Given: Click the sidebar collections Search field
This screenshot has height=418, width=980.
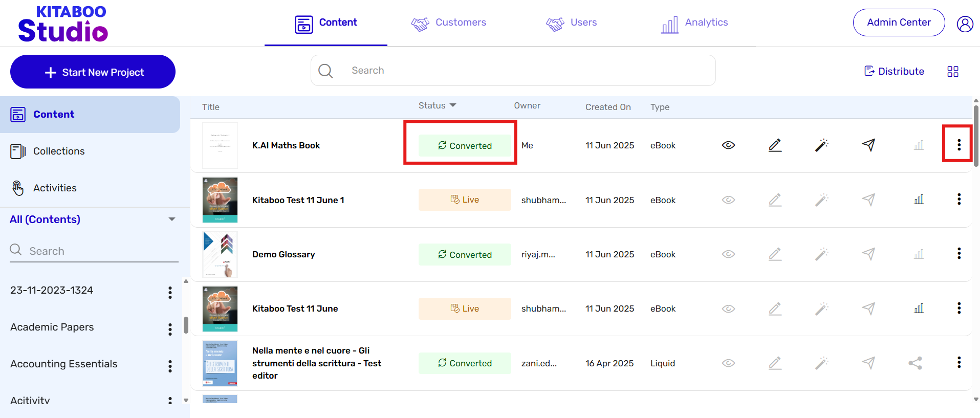Looking at the screenshot, I should point(94,251).
